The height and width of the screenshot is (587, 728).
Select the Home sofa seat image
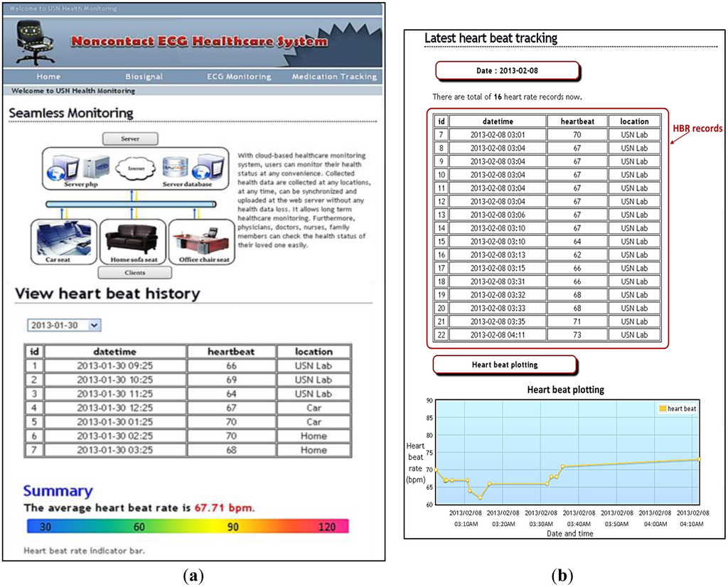[132, 239]
